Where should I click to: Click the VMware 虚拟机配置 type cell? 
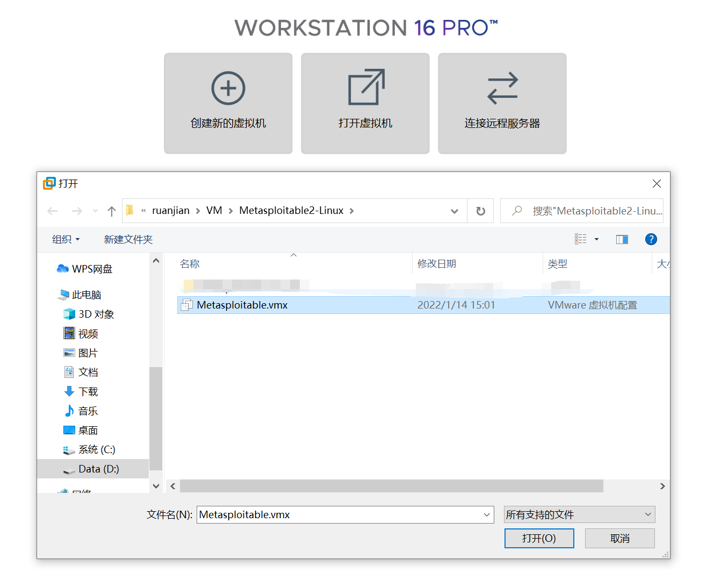592,305
